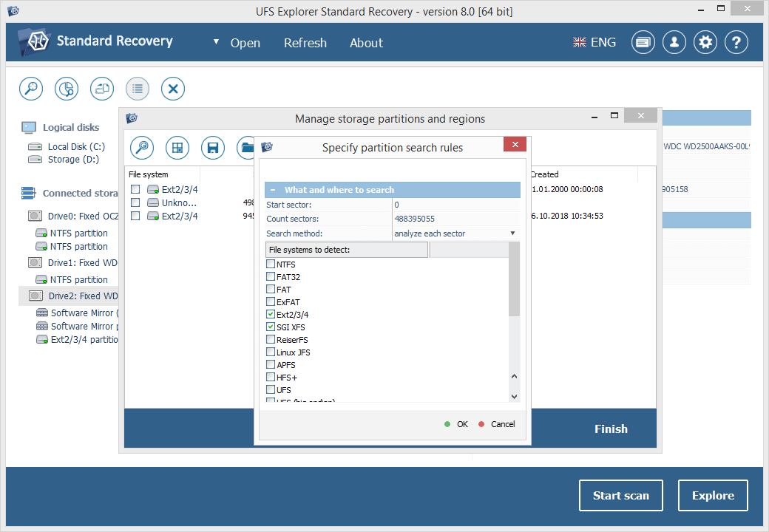
Task: Click the file systems list scroll-up arrow
Action: coord(514,376)
